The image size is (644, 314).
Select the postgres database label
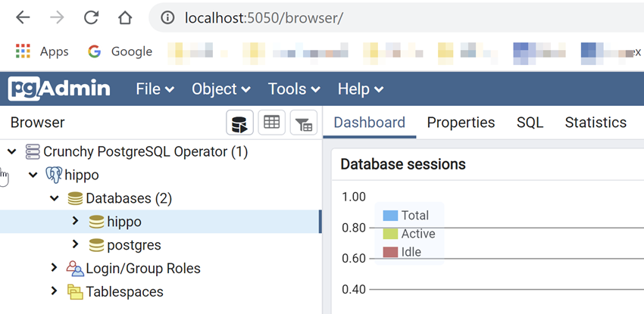point(134,245)
